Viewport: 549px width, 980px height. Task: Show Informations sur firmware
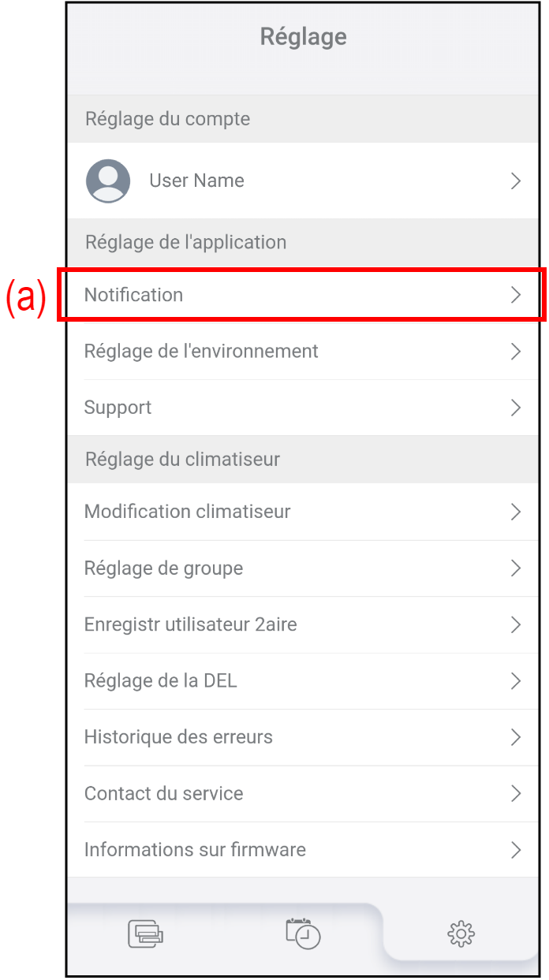[x=195, y=850]
